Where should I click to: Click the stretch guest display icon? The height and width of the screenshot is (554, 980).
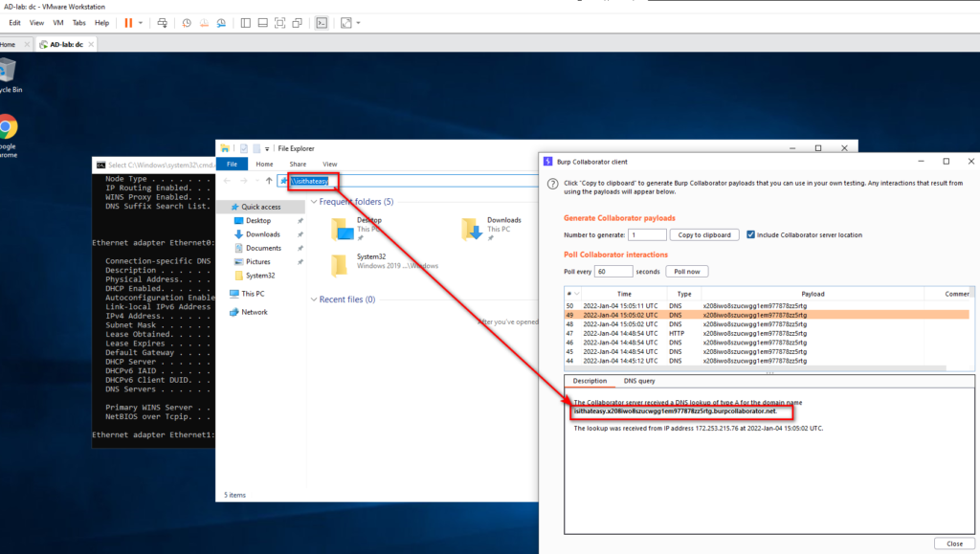pos(346,23)
